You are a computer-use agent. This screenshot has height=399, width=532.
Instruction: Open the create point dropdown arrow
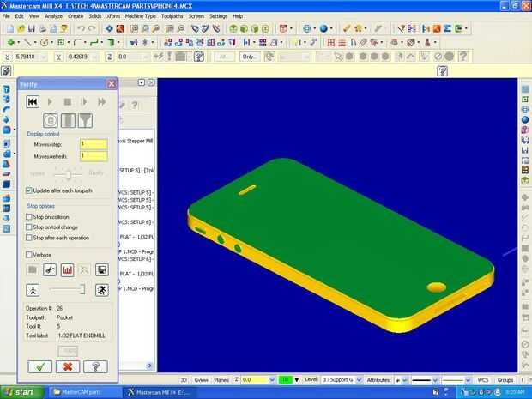(x=18, y=43)
